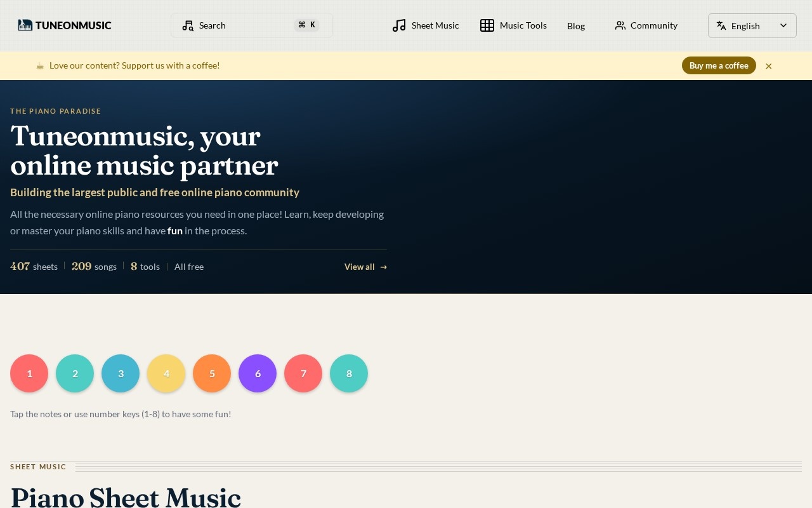Play teal note circle 2
Image resolution: width=812 pixels, height=508 pixels.
75,373
